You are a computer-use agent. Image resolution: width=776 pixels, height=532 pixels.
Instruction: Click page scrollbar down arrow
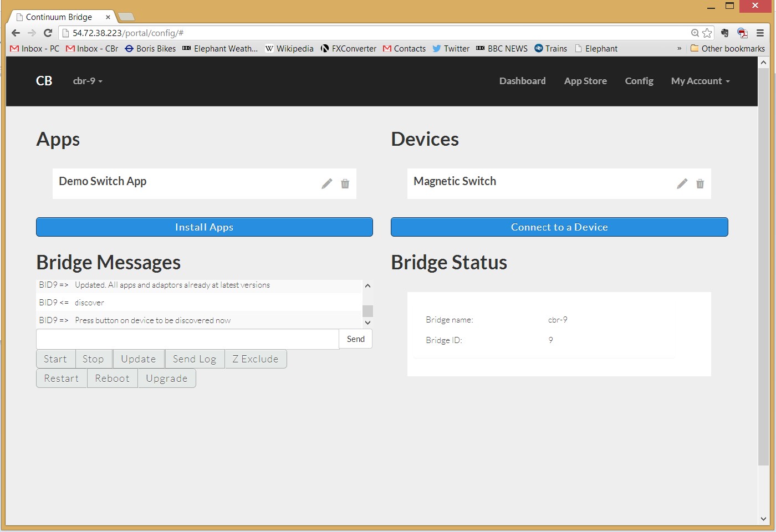point(763,519)
